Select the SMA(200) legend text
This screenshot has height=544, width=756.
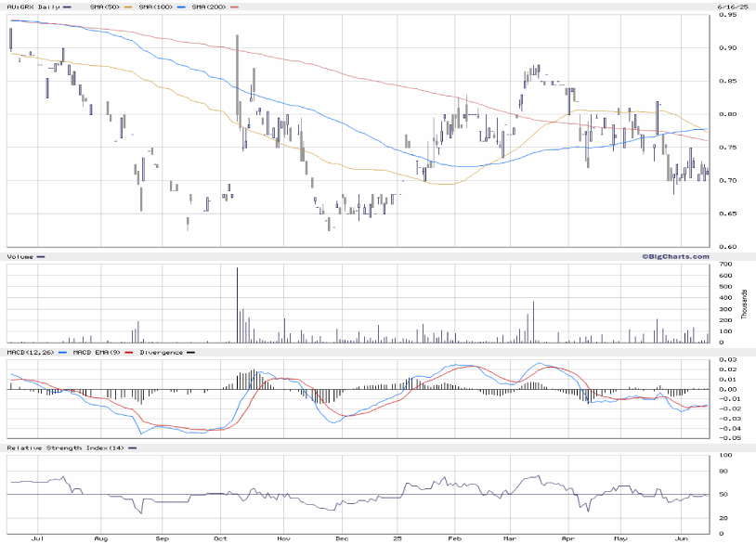(x=208, y=6)
